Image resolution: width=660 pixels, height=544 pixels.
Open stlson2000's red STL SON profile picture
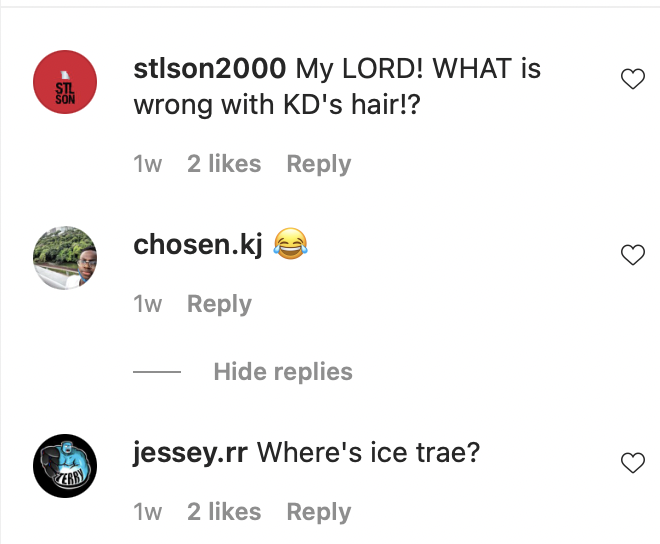(x=65, y=82)
